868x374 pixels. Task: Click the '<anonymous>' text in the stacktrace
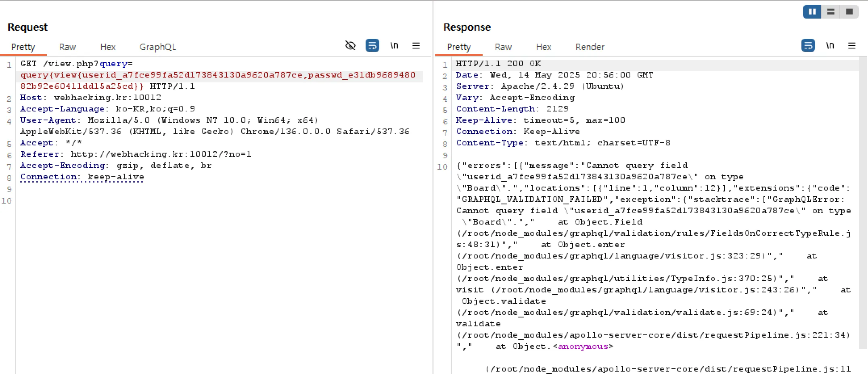click(x=583, y=346)
